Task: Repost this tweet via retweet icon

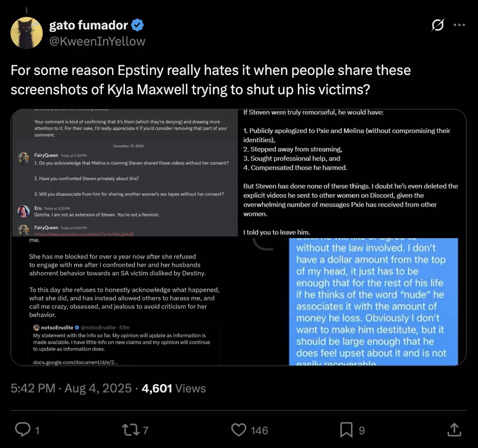Action: coord(130,429)
